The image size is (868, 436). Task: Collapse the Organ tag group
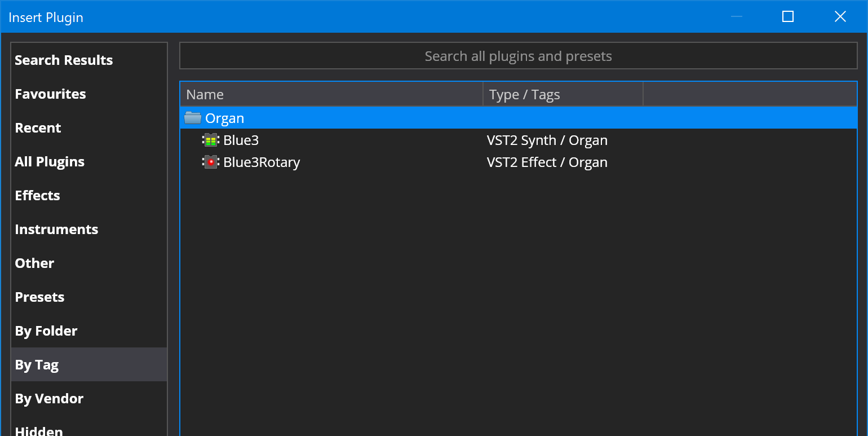pos(224,118)
